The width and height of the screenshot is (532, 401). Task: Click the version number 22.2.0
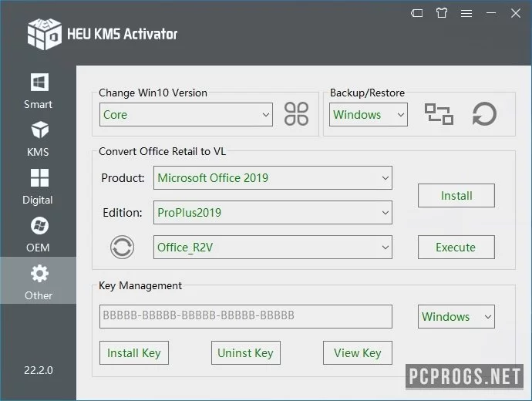[x=39, y=370]
